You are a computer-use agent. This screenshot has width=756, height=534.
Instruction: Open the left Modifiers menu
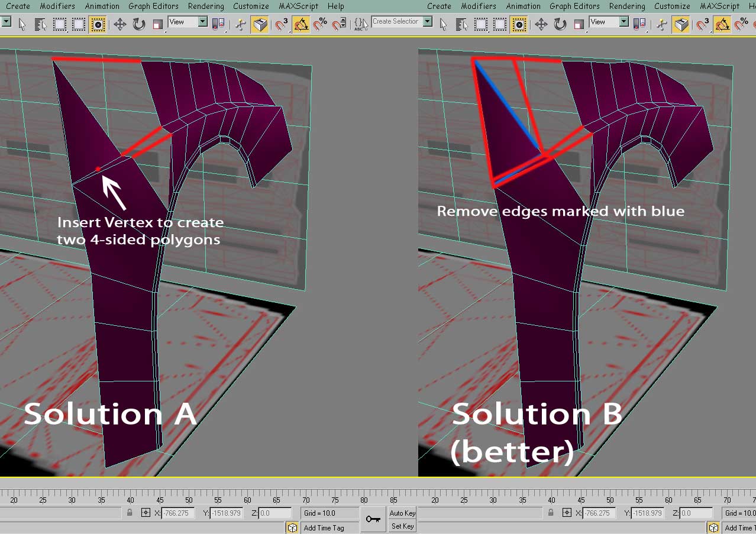(x=57, y=6)
